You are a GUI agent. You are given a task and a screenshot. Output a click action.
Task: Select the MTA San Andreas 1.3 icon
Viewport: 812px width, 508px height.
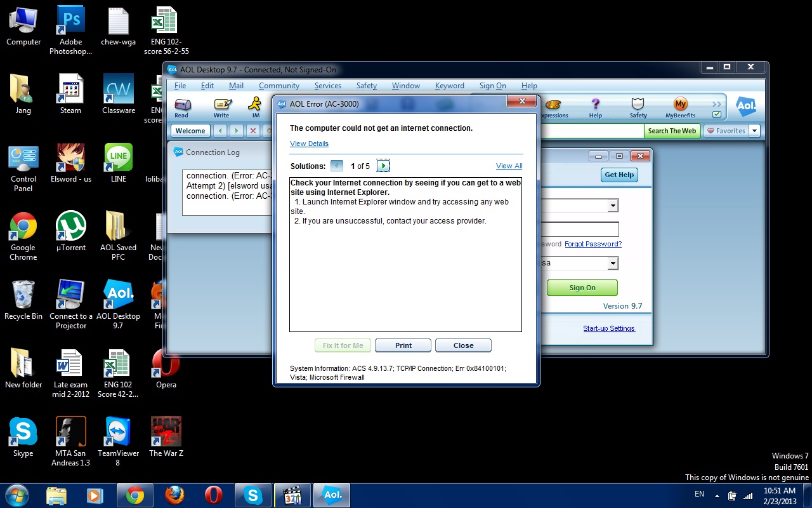70,442
